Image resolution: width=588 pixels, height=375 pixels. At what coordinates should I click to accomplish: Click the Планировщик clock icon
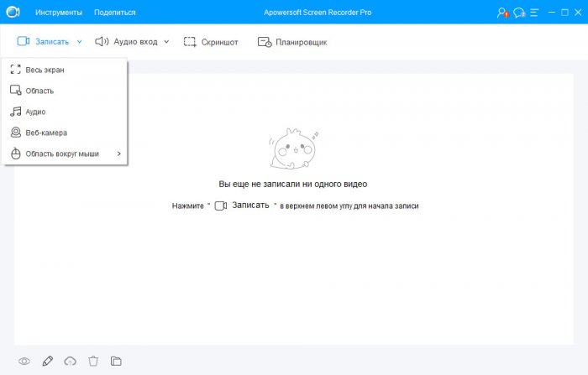(x=265, y=42)
